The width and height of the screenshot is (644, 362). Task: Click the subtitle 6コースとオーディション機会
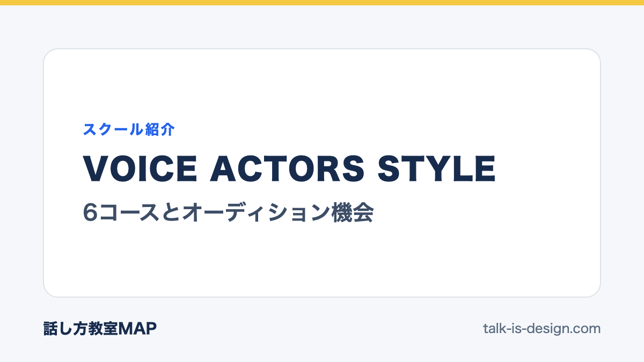tap(228, 213)
